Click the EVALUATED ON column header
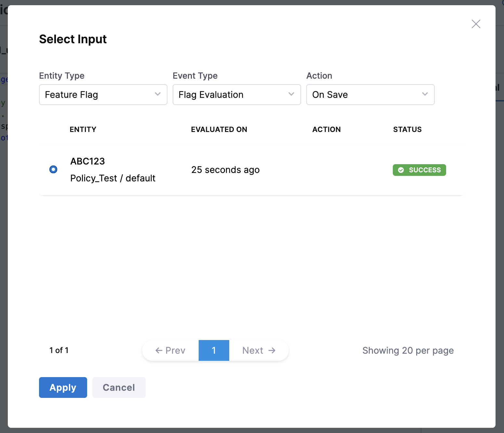504x433 pixels. (219, 129)
